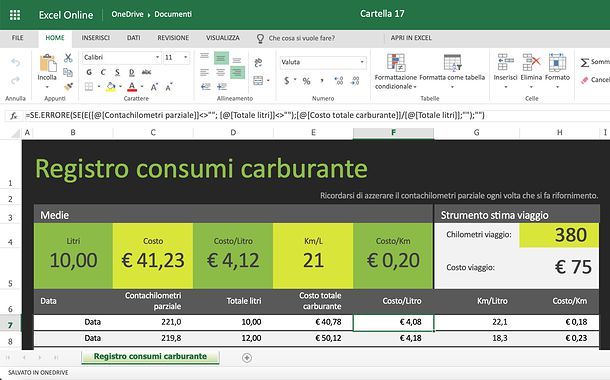The width and height of the screenshot is (610, 380).
Task: Open Formattazione condizionale menu
Action: click(396, 72)
